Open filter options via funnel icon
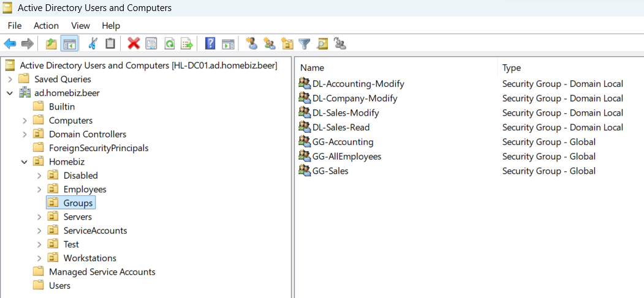The image size is (644, 298). tap(305, 43)
